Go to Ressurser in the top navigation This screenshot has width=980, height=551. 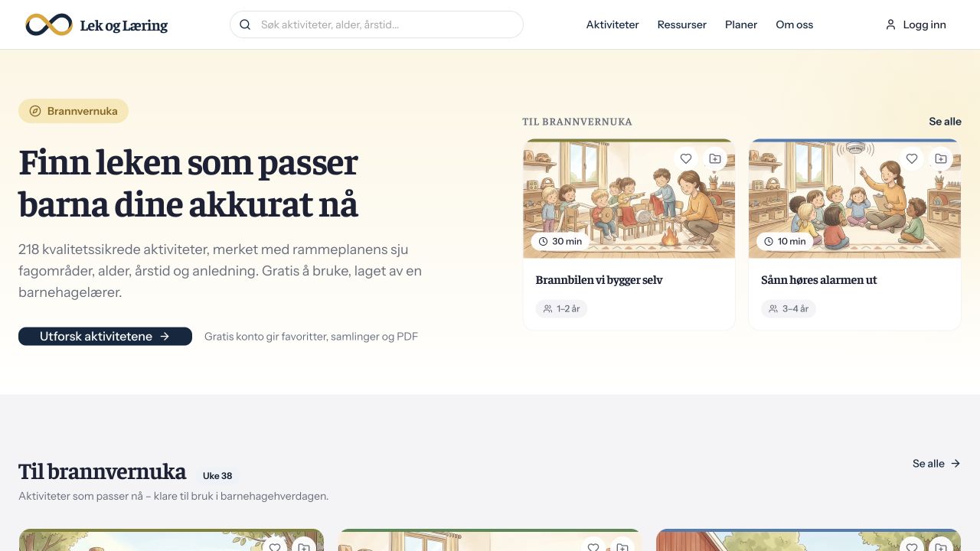[x=682, y=24]
